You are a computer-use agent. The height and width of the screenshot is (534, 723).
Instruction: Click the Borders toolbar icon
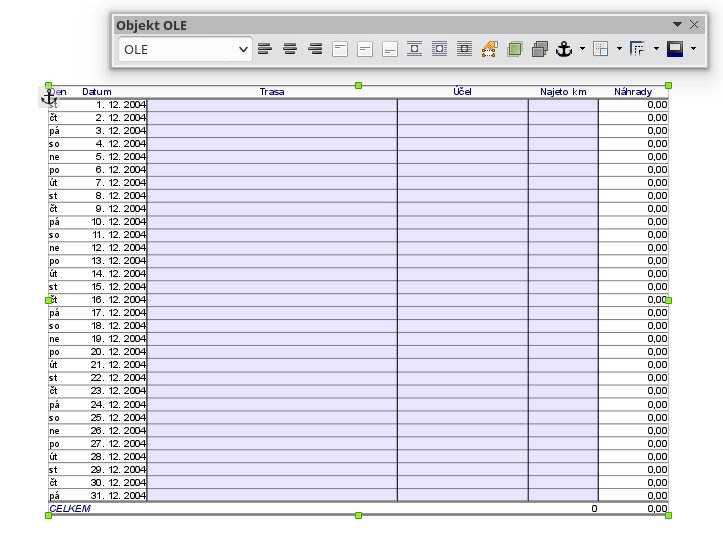click(x=600, y=49)
